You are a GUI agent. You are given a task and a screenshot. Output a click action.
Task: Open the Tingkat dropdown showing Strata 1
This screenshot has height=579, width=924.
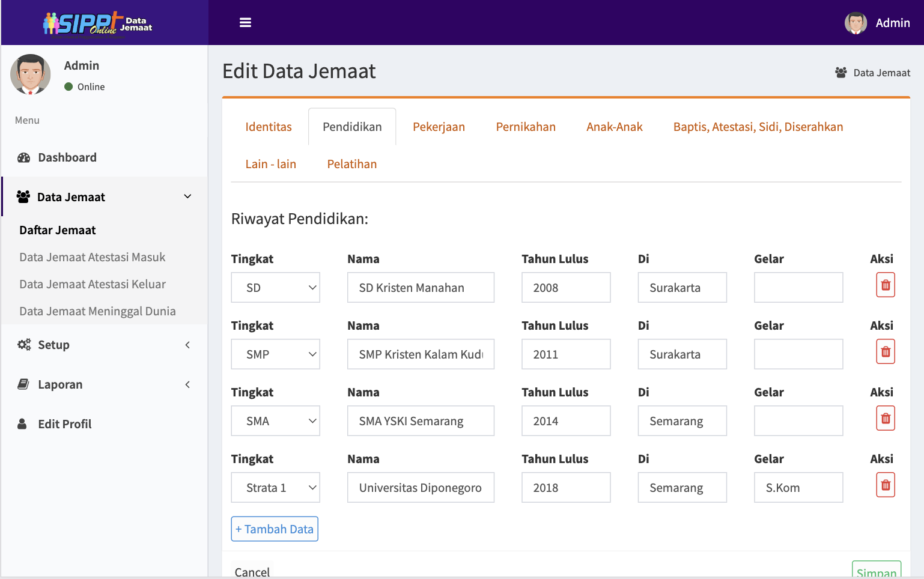275,488
